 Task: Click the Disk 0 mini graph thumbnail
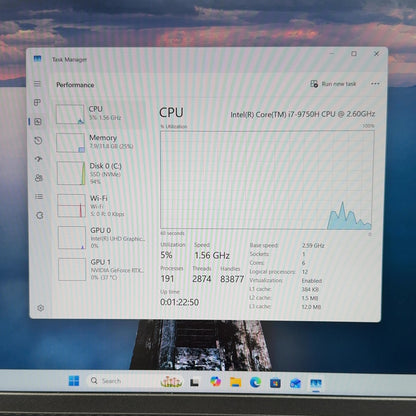(x=71, y=173)
